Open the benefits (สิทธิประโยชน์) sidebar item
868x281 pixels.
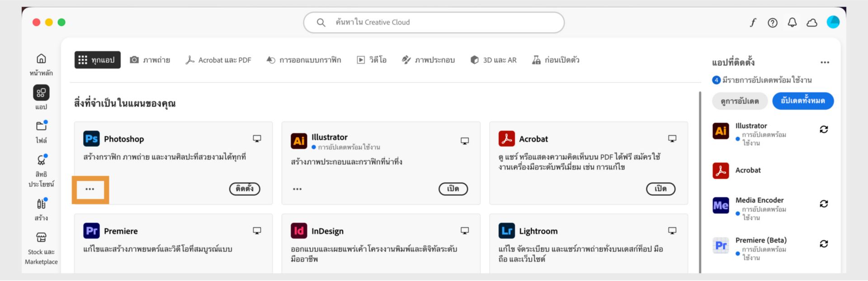pyautogui.click(x=41, y=171)
